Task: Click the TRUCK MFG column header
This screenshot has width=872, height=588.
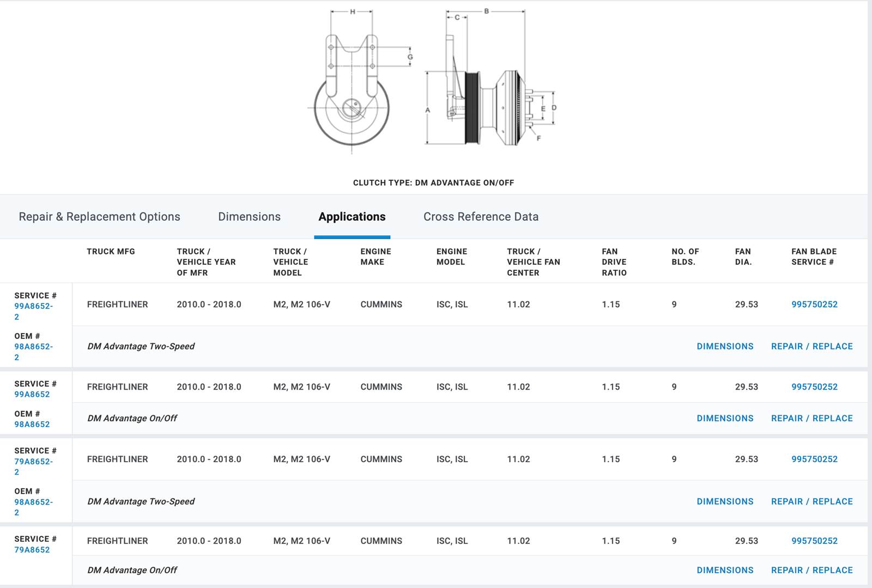Action: point(111,251)
